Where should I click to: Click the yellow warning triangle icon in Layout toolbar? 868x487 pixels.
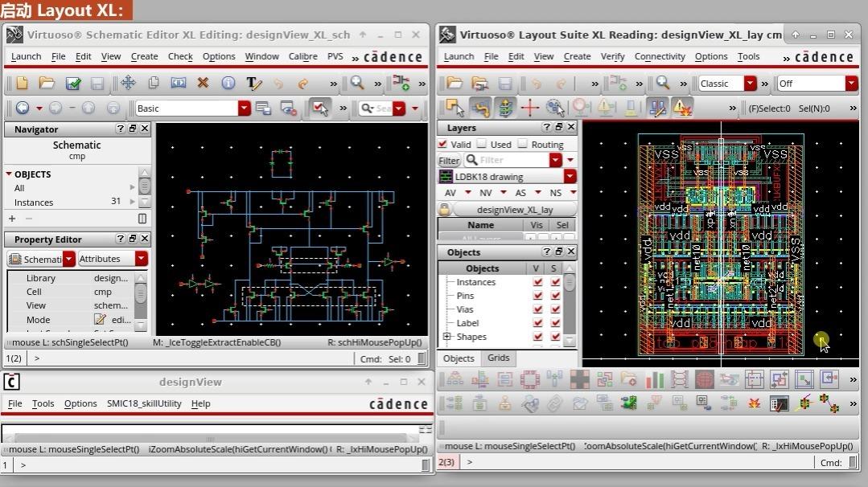click(682, 107)
